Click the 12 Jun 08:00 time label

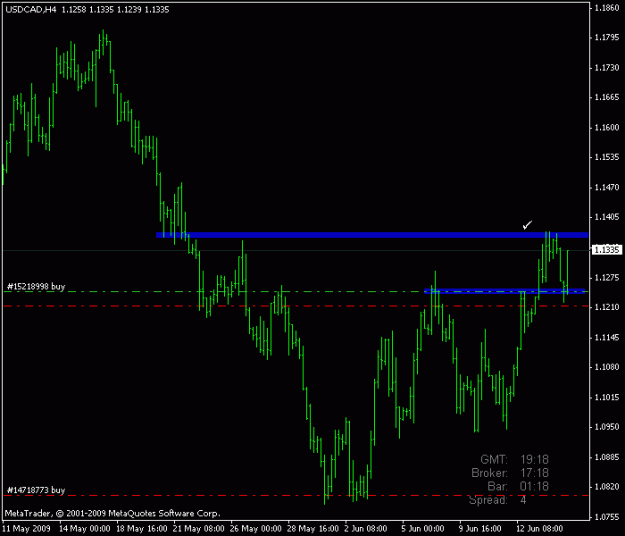point(539,529)
